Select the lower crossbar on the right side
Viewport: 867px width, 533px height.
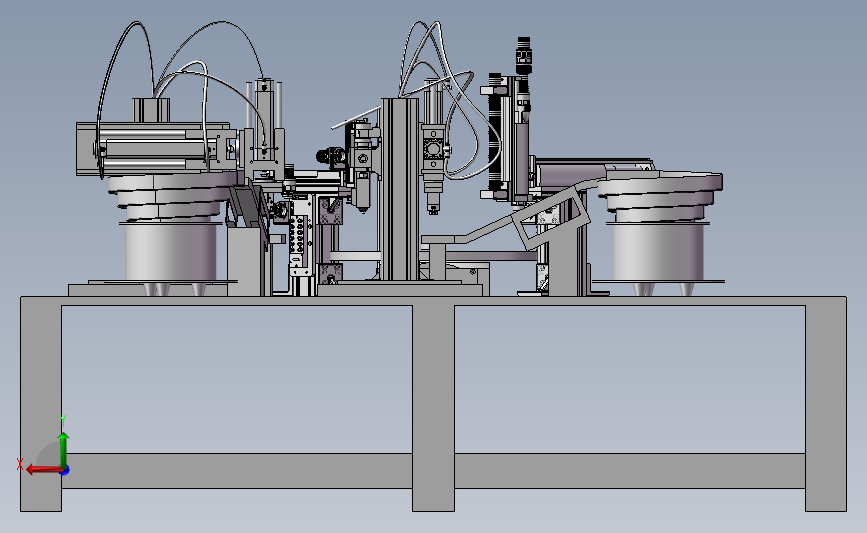(630, 471)
